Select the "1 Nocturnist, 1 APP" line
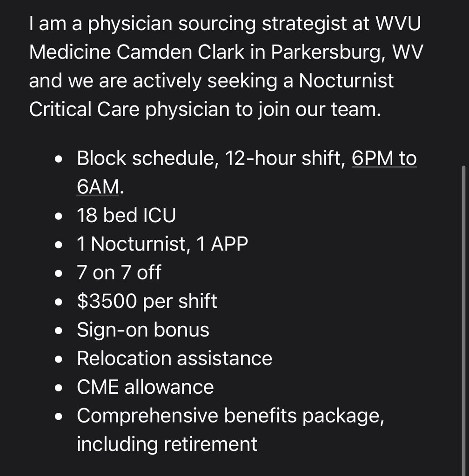The image size is (469, 476). [162, 244]
